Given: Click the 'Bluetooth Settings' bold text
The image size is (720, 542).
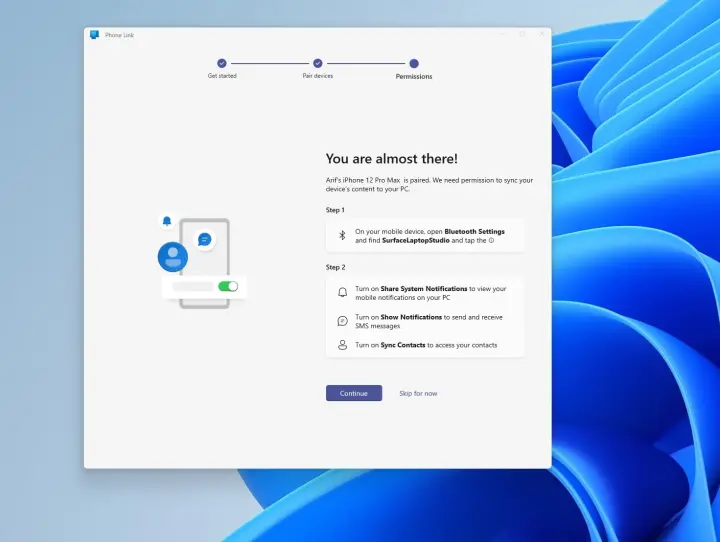Looking at the screenshot, I should (474, 231).
